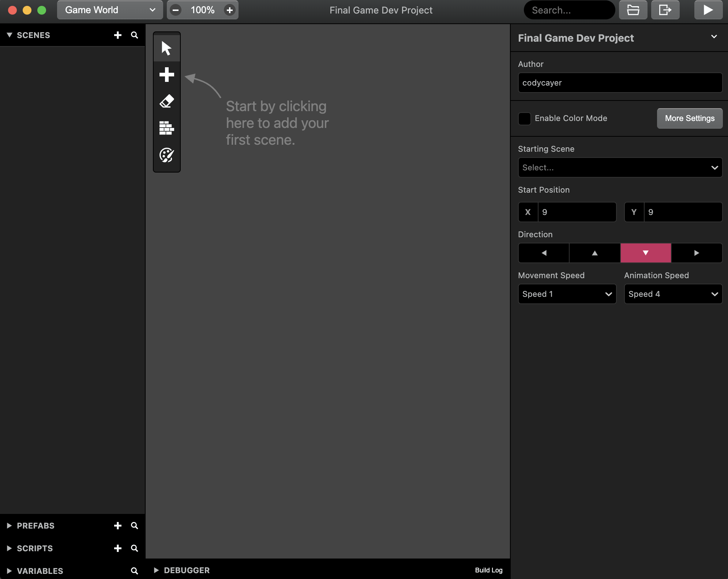Edit Start Position Y value

[x=683, y=212]
